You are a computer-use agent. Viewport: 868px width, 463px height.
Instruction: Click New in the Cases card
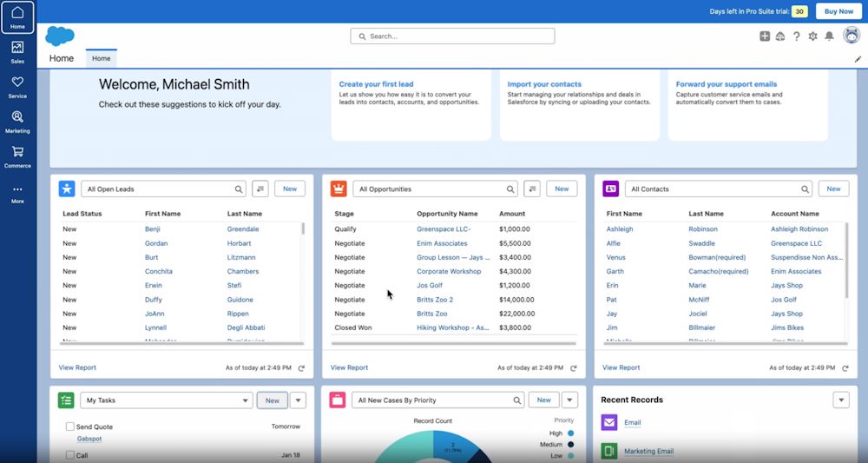[x=544, y=400]
